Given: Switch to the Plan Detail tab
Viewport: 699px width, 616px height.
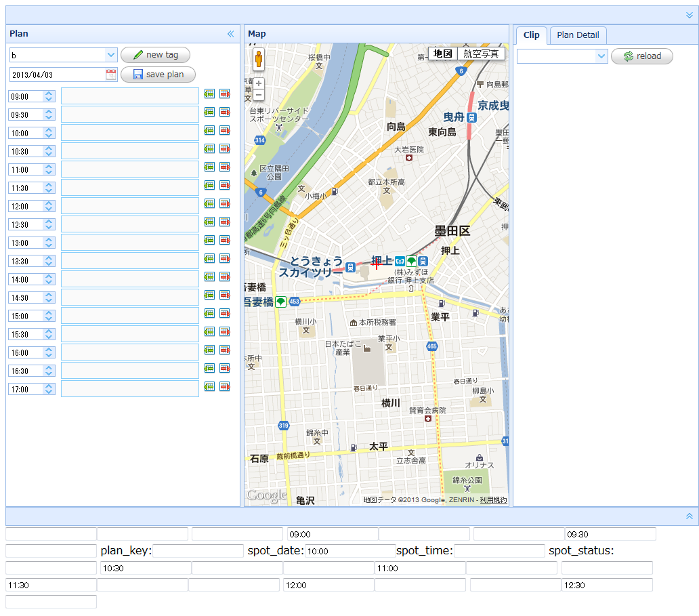Looking at the screenshot, I should [578, 35].
